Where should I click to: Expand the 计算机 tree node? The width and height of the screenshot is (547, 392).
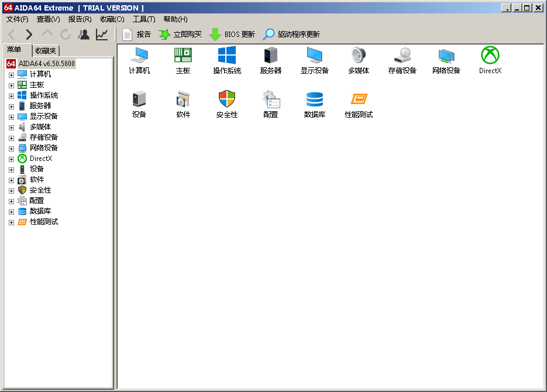[11, 74]
